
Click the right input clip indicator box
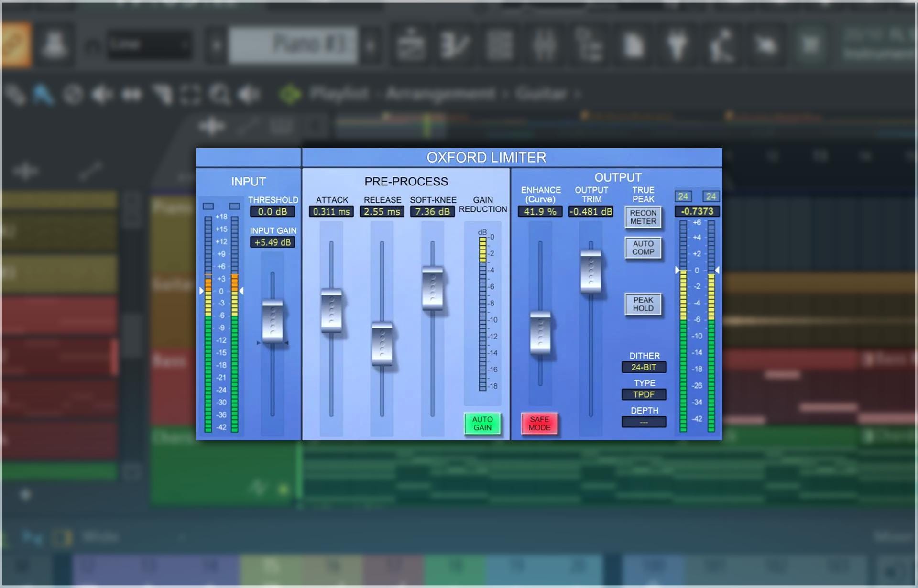[234, 206]
